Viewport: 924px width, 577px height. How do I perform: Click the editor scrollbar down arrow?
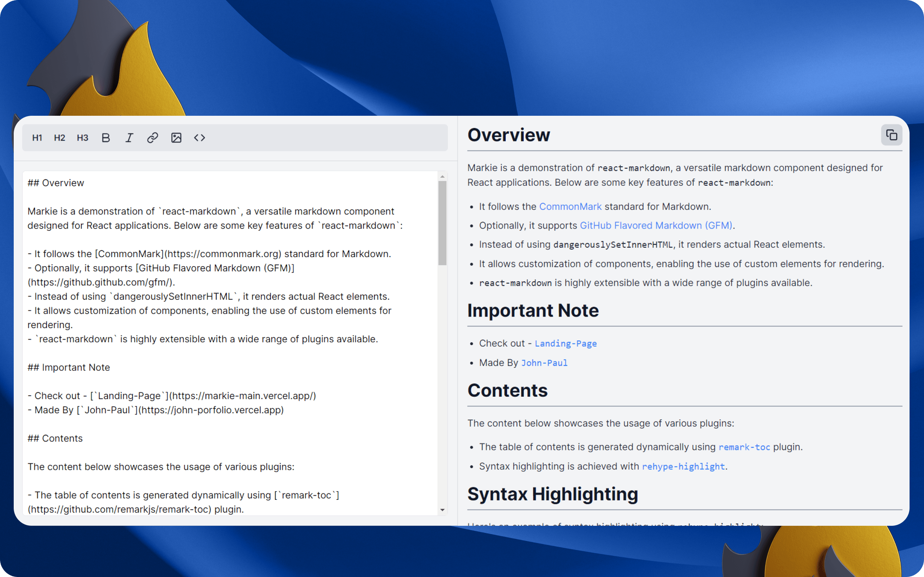[443, 510]
